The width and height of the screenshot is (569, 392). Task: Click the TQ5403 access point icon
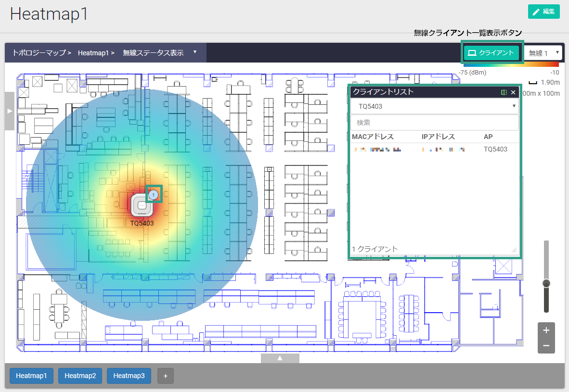[x=142, y=206]
